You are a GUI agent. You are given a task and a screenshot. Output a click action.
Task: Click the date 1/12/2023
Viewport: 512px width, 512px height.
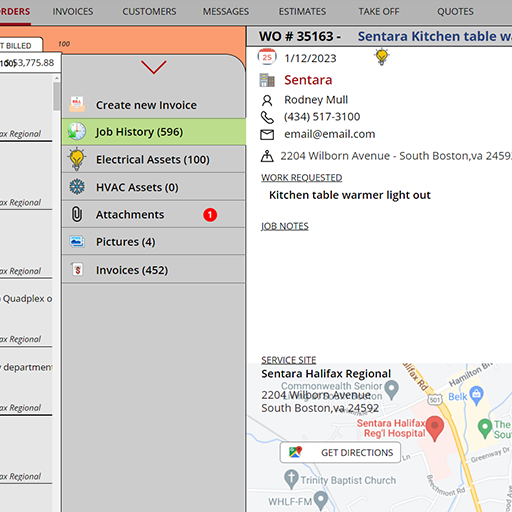[x=310, y=58]
